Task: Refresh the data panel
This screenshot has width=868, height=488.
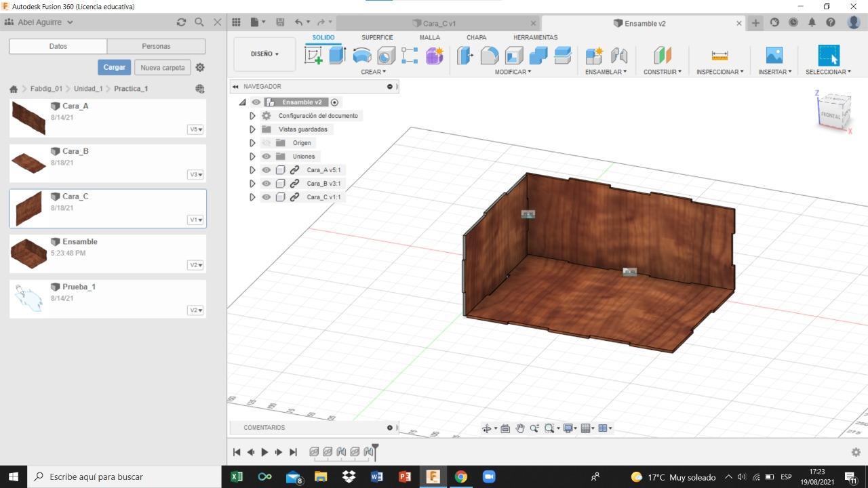Action: (x=181, y=22)
